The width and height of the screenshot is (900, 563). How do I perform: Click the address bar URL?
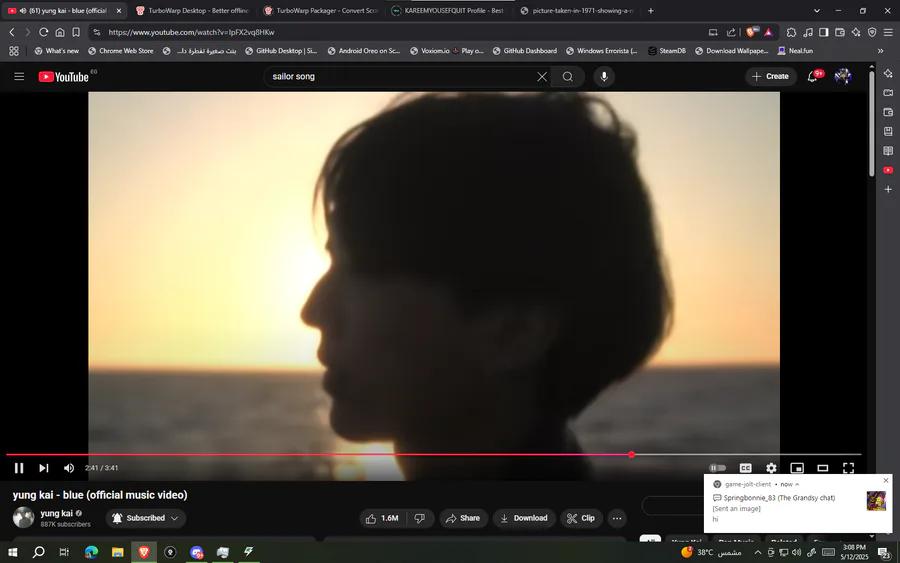(x=191, y=32)
